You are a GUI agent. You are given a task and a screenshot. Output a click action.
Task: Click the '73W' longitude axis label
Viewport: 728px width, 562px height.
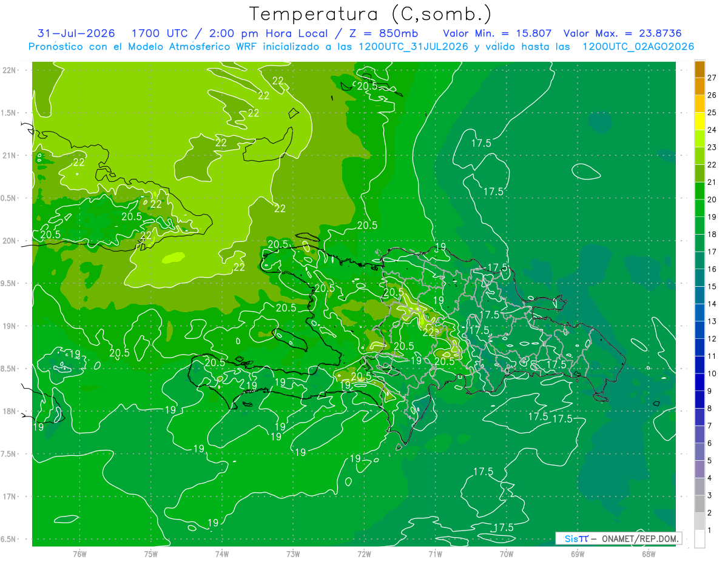[293, 554]
